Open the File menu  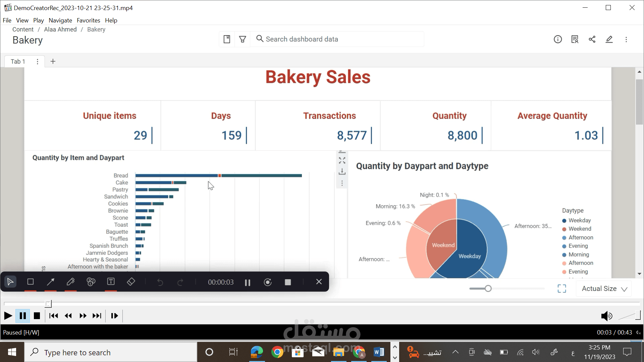(7, 20)
